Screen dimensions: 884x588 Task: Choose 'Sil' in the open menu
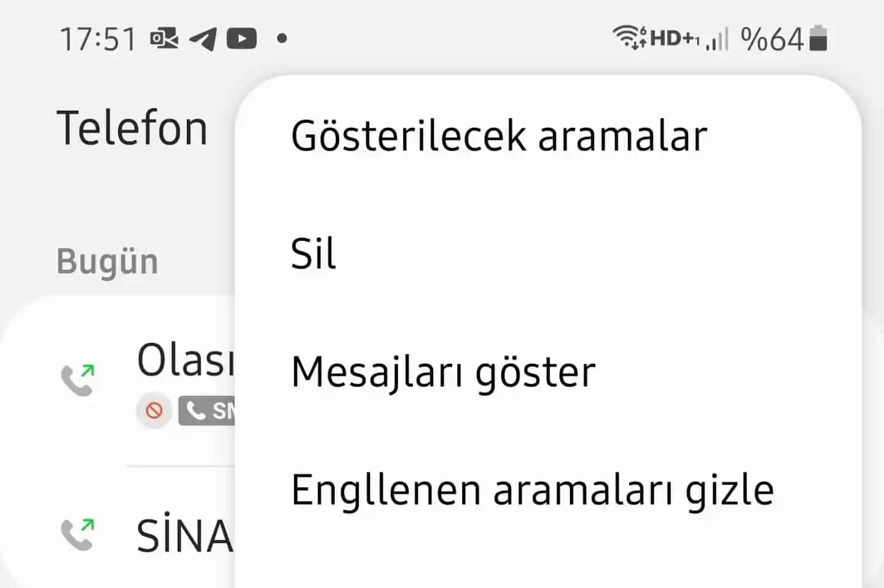[313, 254]
